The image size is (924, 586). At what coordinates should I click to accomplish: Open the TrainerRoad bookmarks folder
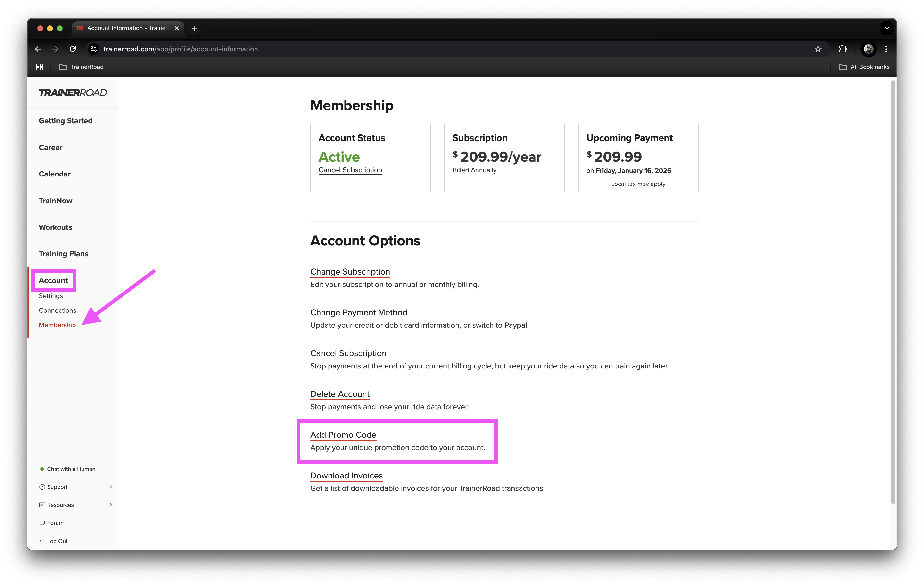tap(81, 67)
